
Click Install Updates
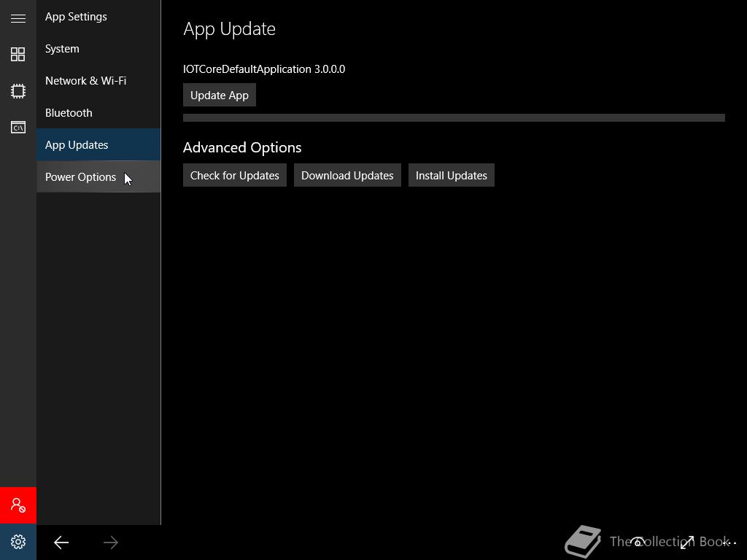pyautogui.click(x=451, y=175)
